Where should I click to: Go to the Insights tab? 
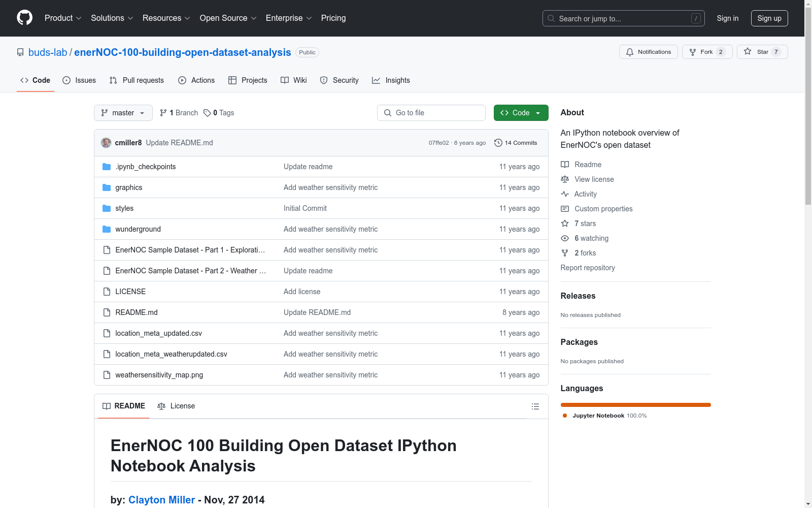(391, 80)
